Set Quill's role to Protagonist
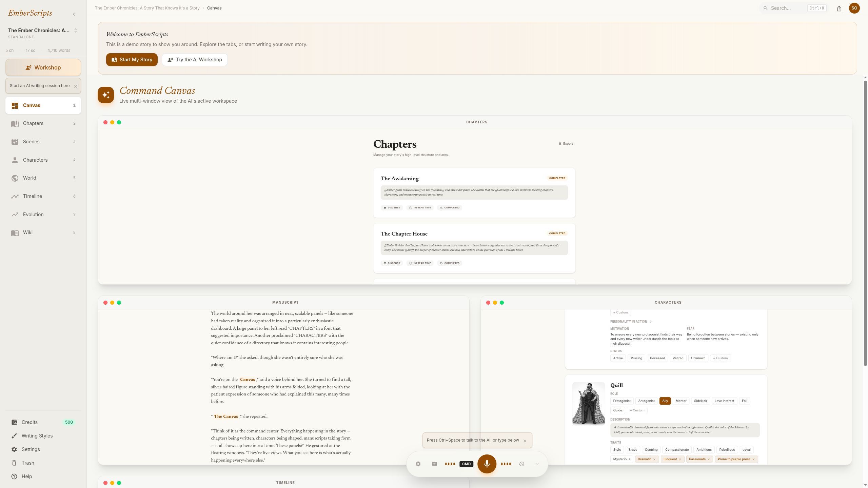 [622, 401]
